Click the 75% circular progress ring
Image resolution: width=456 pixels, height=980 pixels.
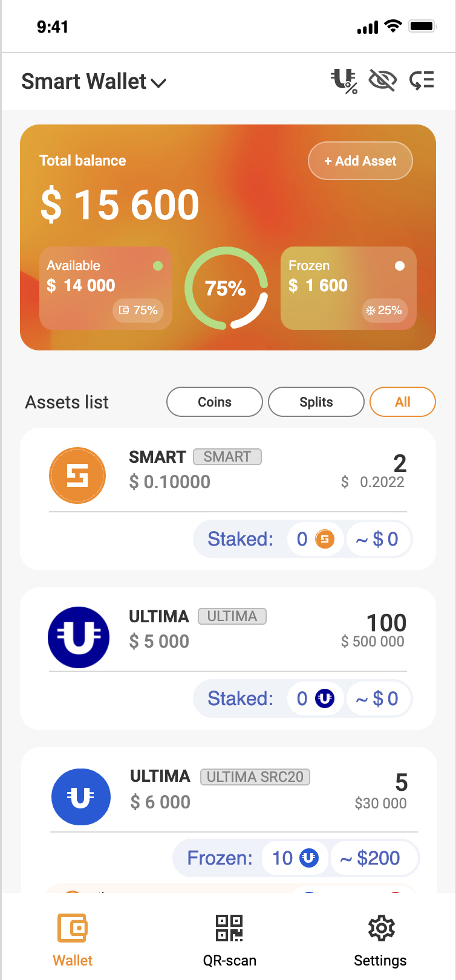pos(226,288)
